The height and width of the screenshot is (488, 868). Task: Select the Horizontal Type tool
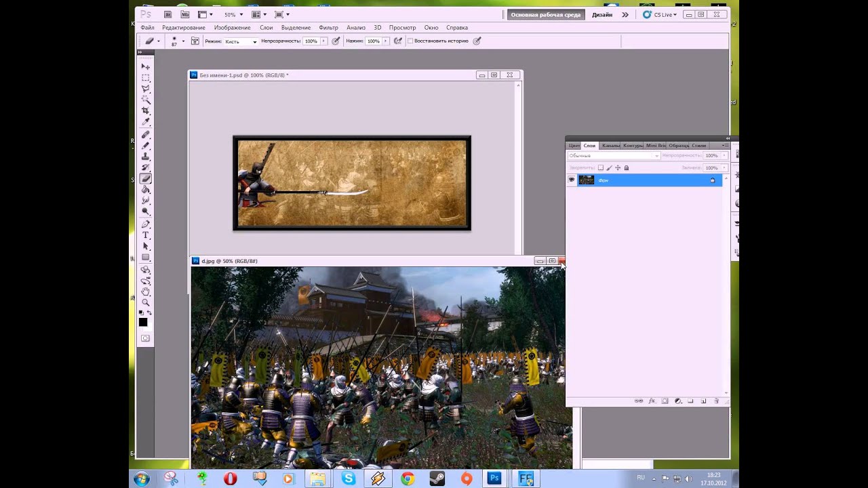(145, 235)
